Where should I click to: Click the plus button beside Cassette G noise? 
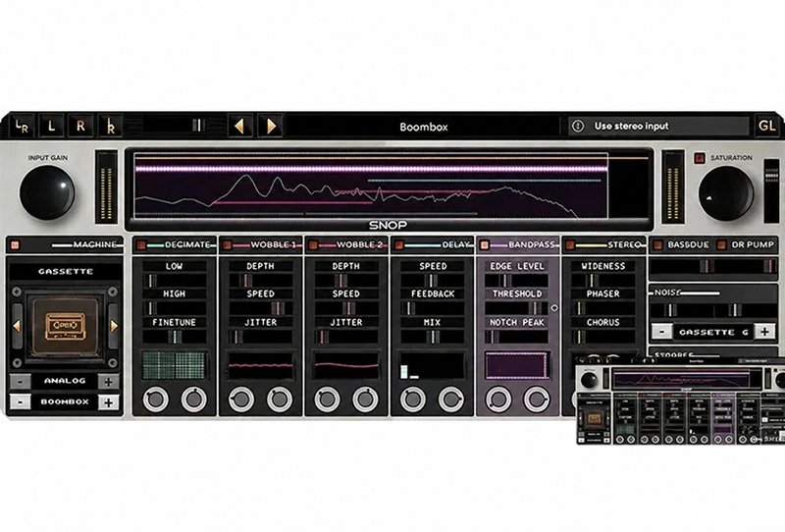[764, 332]
